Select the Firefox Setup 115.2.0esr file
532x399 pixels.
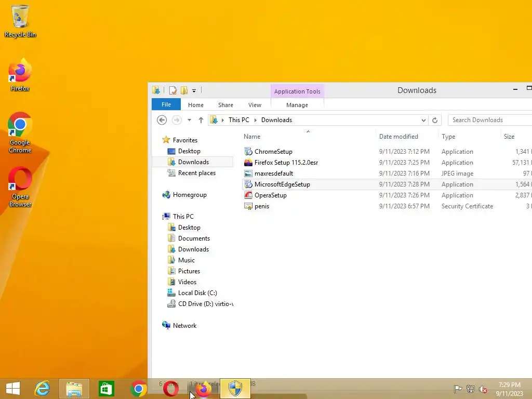tap(286, 163)
